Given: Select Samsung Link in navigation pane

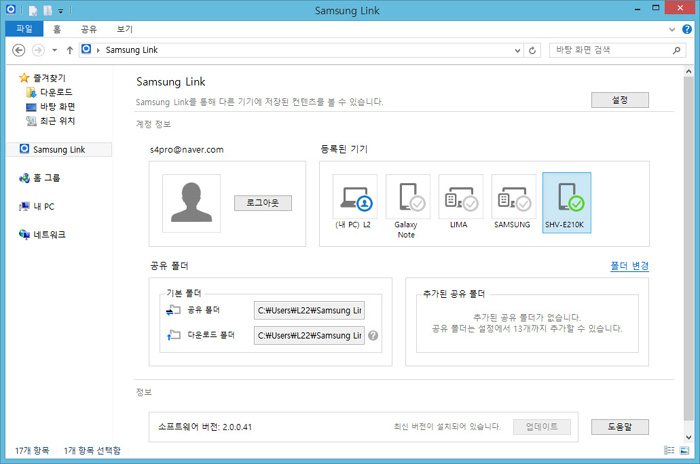Looking at the screenshot, I should click(59, 150).
